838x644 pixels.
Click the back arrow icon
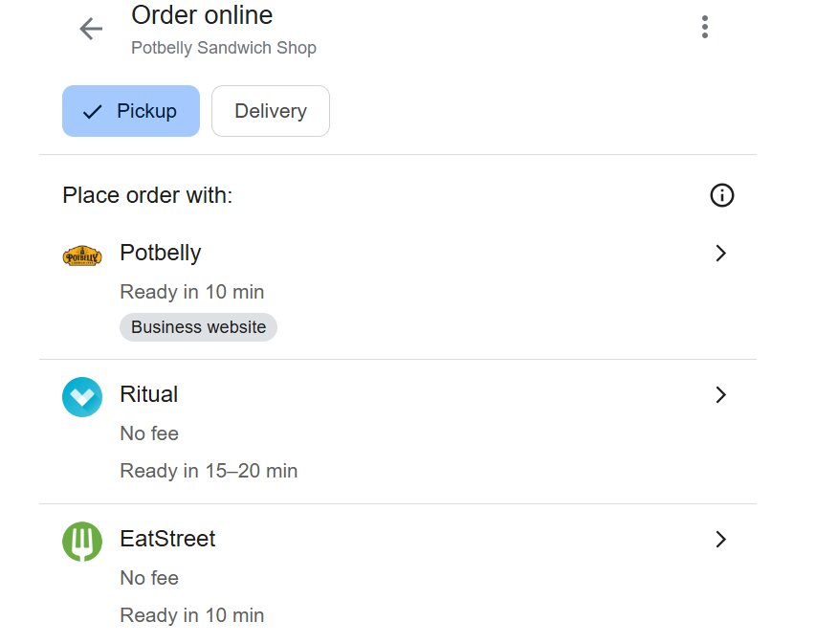[91, 29]
